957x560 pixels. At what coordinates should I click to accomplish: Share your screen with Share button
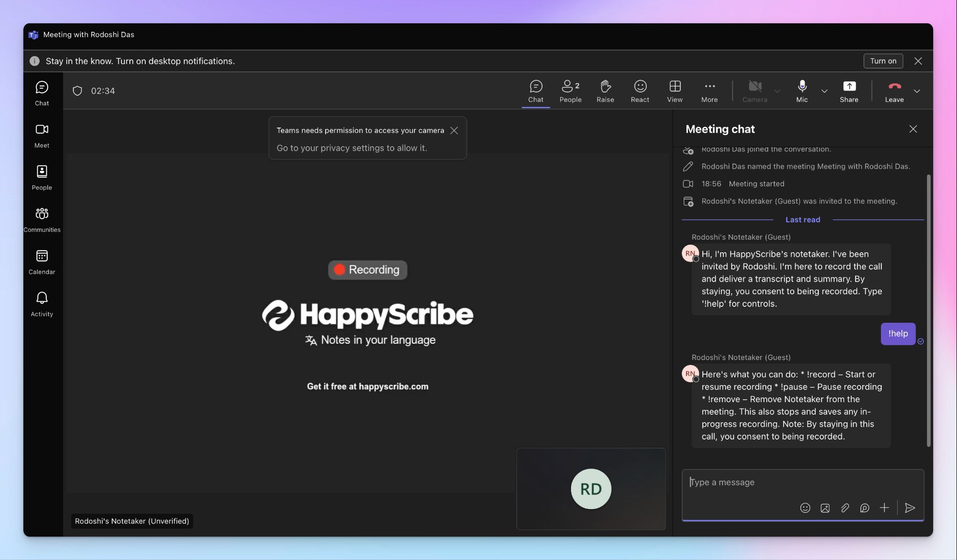(x=849, y=91)
